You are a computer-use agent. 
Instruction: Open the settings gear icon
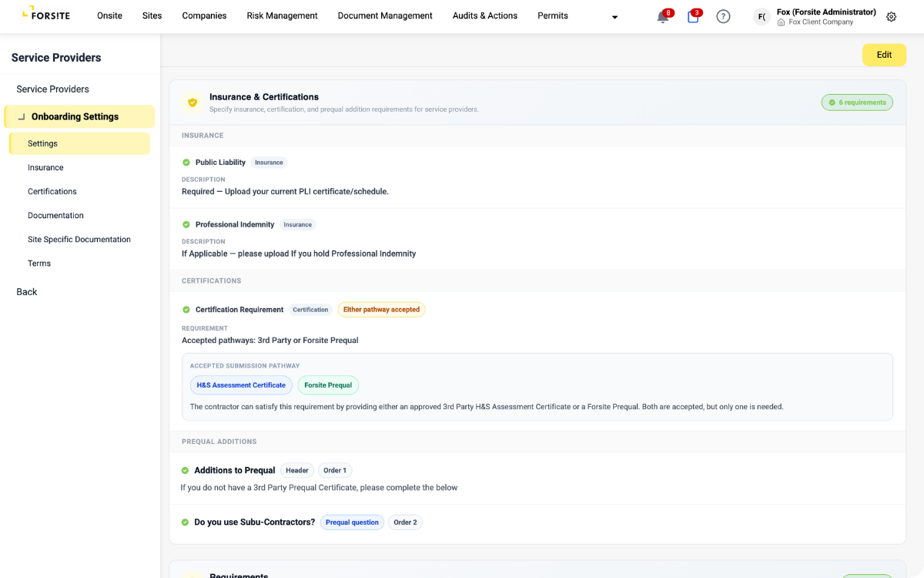pos(891,16)
